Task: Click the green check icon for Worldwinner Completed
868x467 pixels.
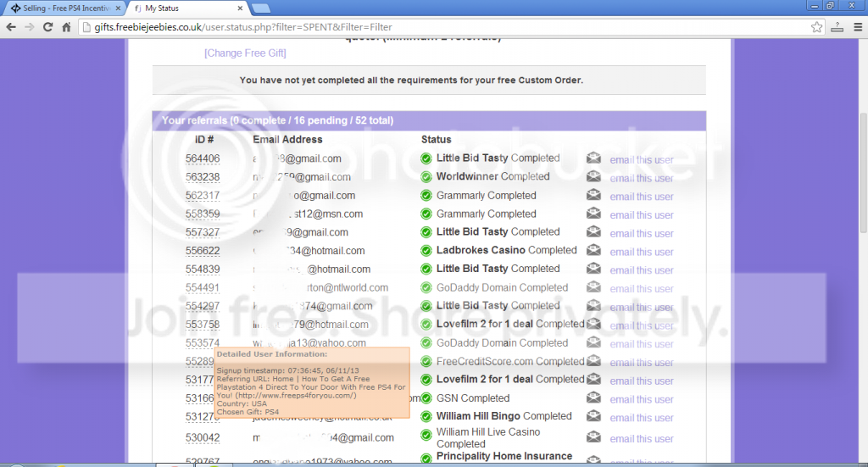Action: click(x=426, y=177)
